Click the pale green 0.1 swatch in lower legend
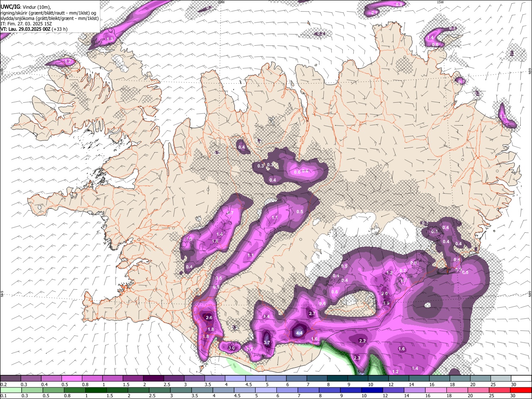Screen dimensions: 532x399 pyautogui.click(x=11, y=390)
